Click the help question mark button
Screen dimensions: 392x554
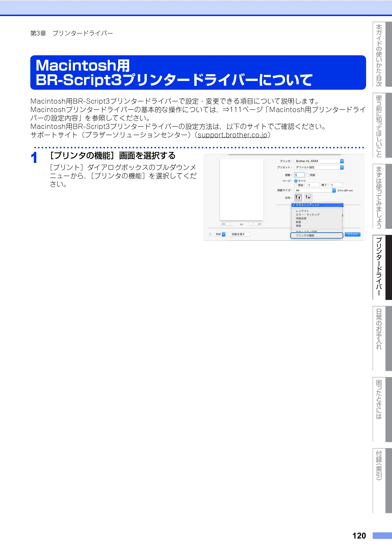click(210, 234)
